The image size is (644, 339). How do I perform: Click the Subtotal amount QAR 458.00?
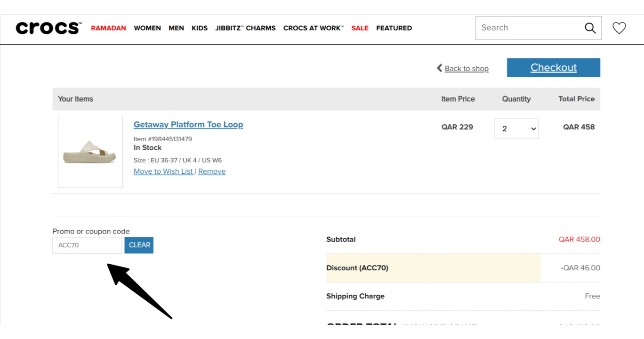580,239
